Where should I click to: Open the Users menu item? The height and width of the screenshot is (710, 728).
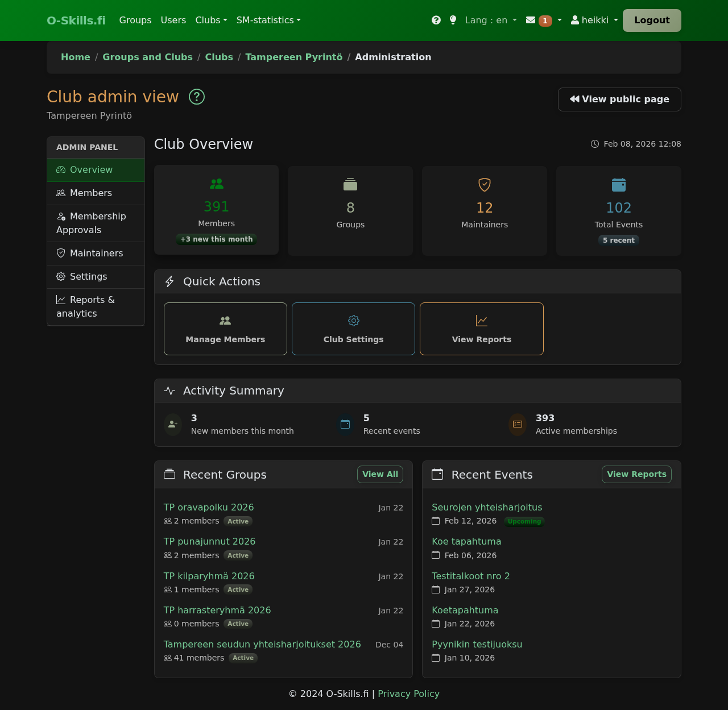coord(173,20)
